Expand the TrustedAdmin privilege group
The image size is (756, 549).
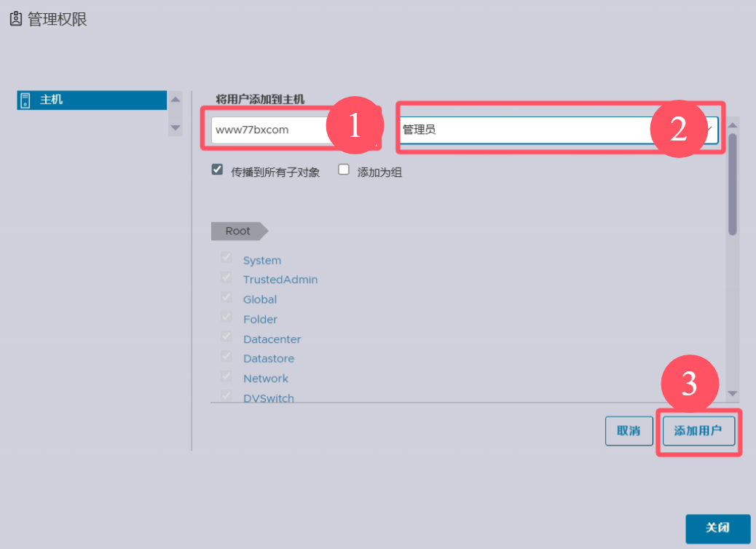click(280, 280)
